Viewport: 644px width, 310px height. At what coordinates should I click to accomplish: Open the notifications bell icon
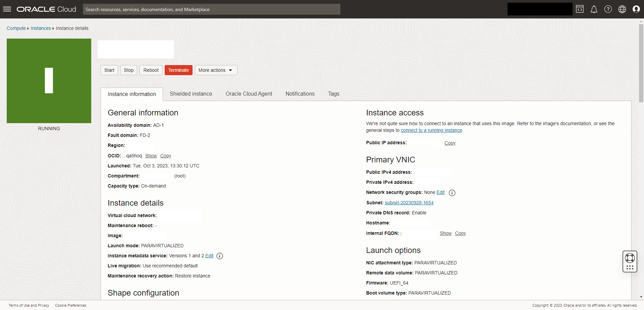(x=594, y=9)
